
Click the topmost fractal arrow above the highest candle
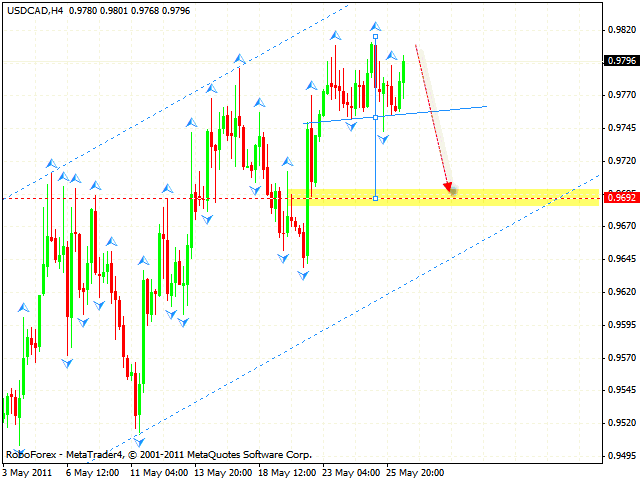tap(375, 25)
